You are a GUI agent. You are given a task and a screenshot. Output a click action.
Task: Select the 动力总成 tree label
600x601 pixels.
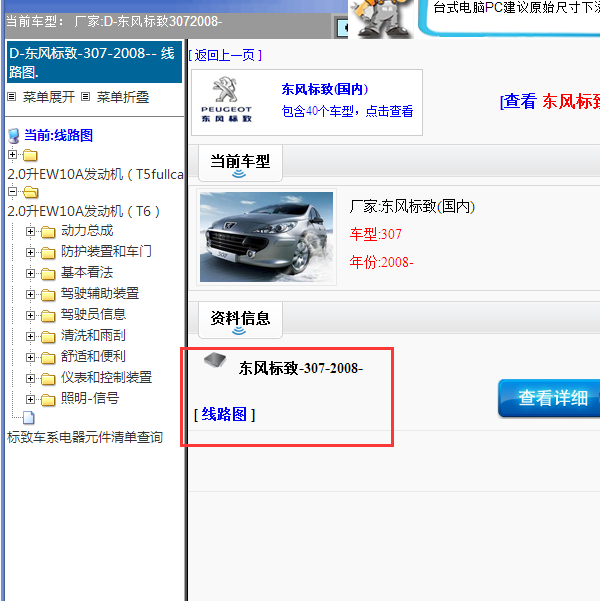tap(87, 231)
